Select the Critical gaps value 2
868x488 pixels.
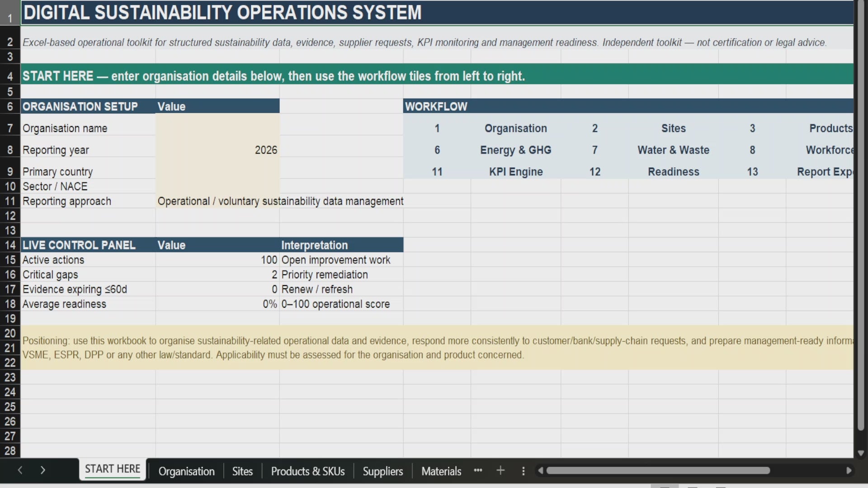[x=217, y=275]
